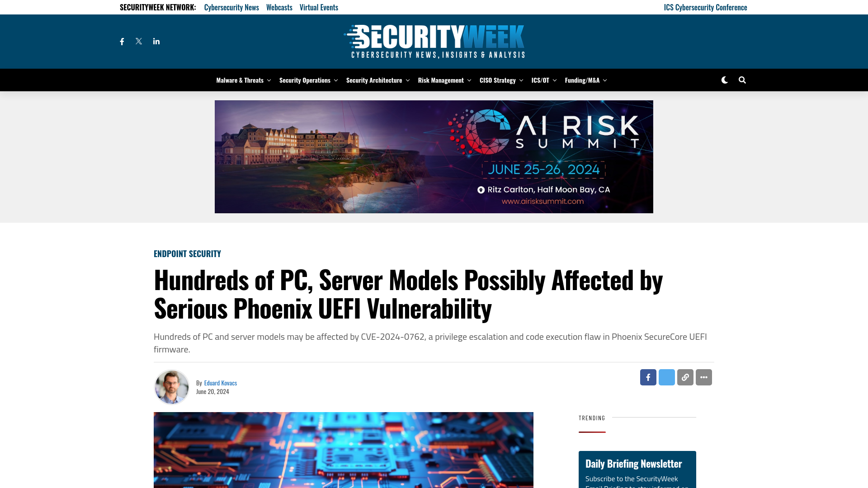
Task: Click the copy link icon
Action: (x=685, y=377)
